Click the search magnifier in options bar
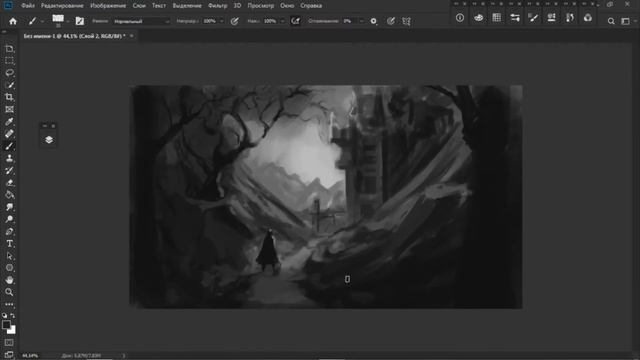This screenshot has height=360, width=640. tap(611, 21)
